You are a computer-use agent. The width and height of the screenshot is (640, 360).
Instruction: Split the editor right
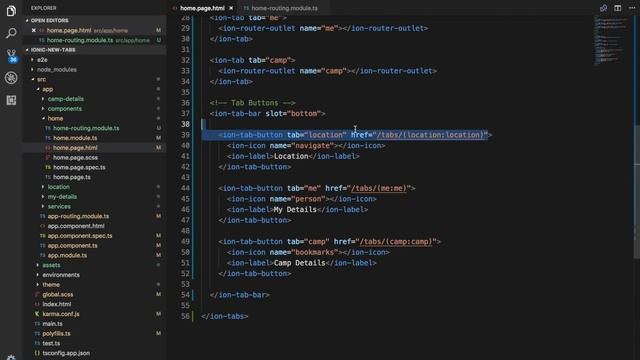(x=618, y=8)
